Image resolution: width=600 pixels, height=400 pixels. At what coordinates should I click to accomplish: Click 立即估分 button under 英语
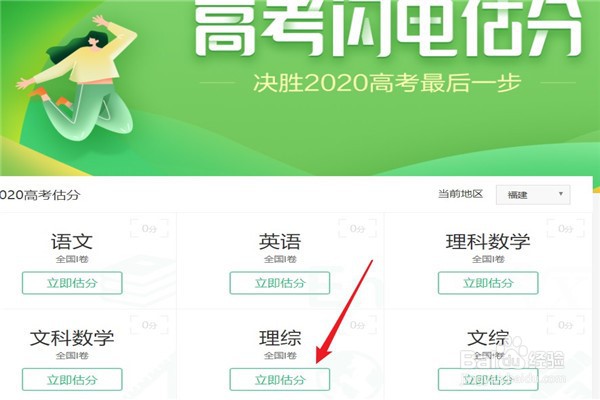[x=280, y=283]
